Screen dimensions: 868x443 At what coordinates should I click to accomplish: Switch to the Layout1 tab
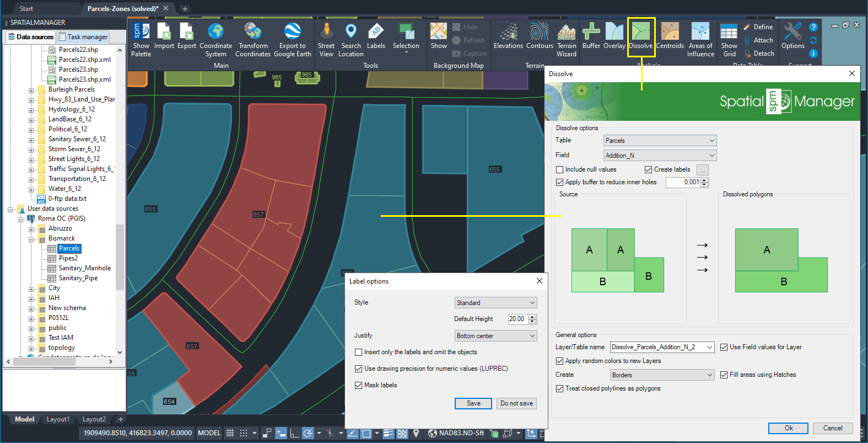tap(58, 419)
